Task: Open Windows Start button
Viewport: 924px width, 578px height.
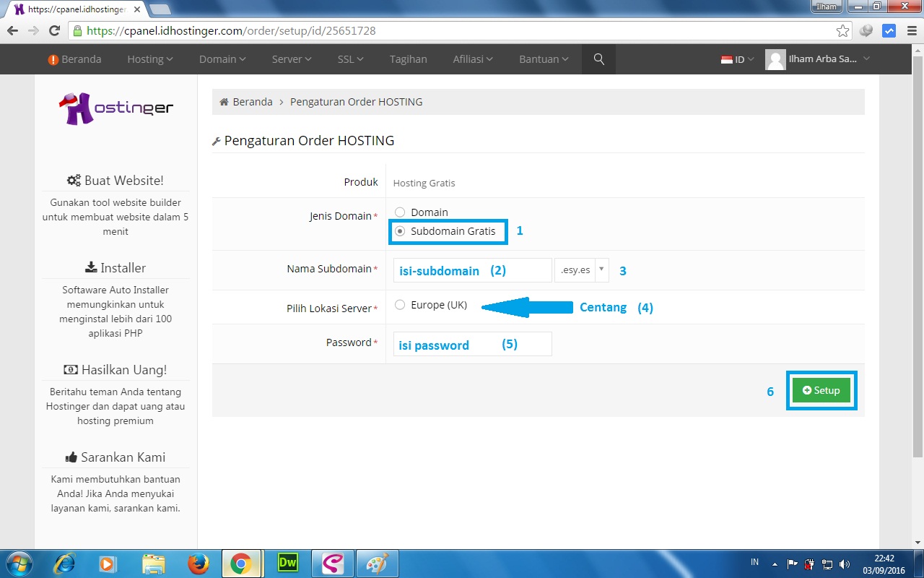Action: tap(18, 564)
